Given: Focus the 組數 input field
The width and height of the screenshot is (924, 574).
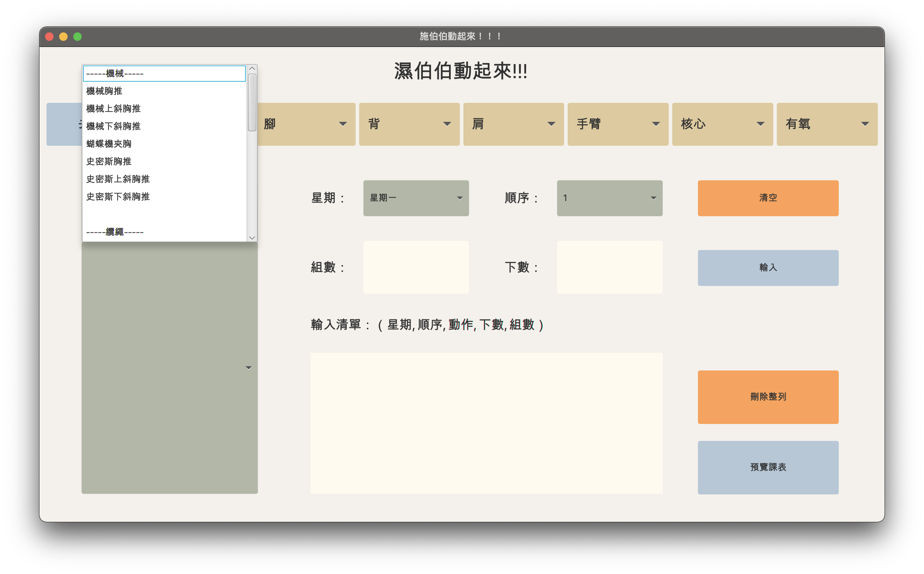Looking at the screenshot, I should (416, 267).
